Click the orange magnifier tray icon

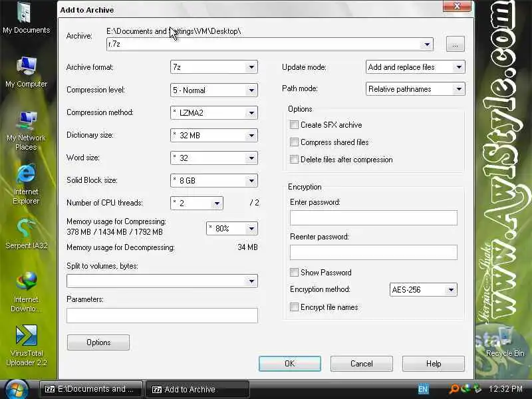454,389
